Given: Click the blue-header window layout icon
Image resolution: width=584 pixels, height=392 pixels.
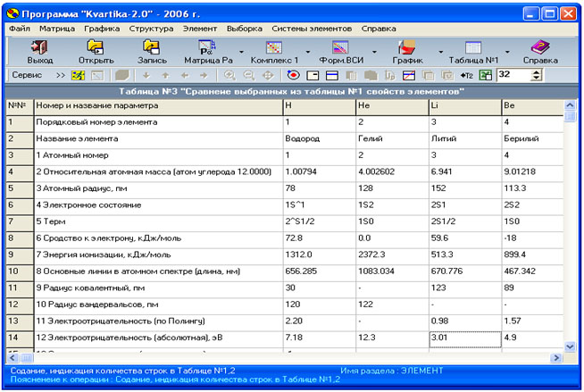Looking at the screenshot, I should [332, 76].
